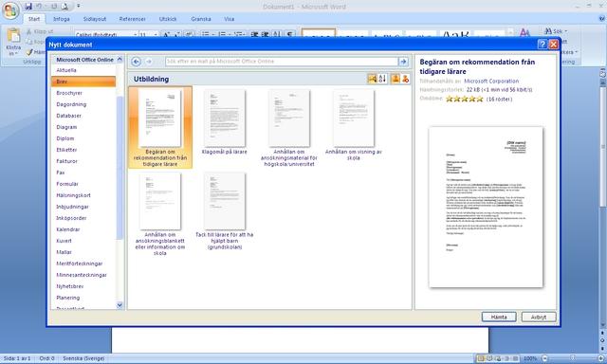Open the dialog Help question mark icon
Viewport: 607px width, 364px height.
(x=543, y=45)
